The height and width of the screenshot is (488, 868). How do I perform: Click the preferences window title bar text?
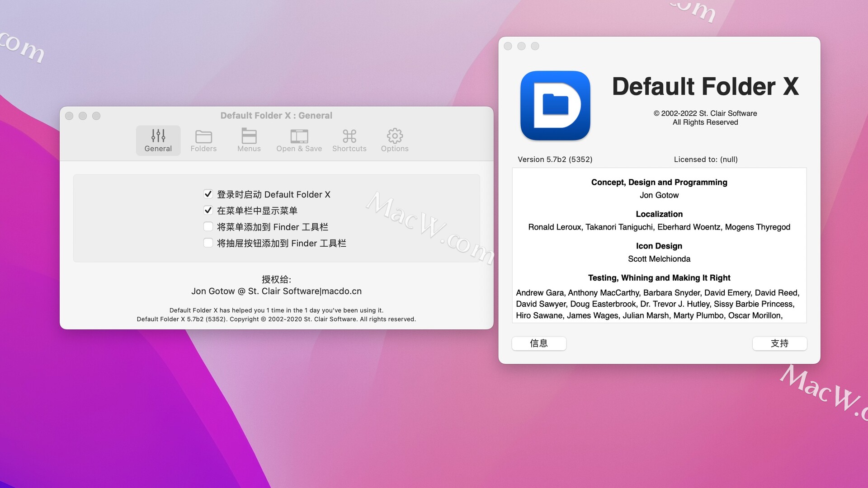coord(276,116)
